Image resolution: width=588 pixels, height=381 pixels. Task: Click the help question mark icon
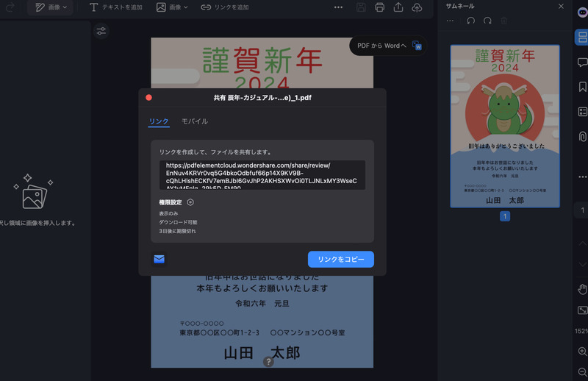coord(268,362)
